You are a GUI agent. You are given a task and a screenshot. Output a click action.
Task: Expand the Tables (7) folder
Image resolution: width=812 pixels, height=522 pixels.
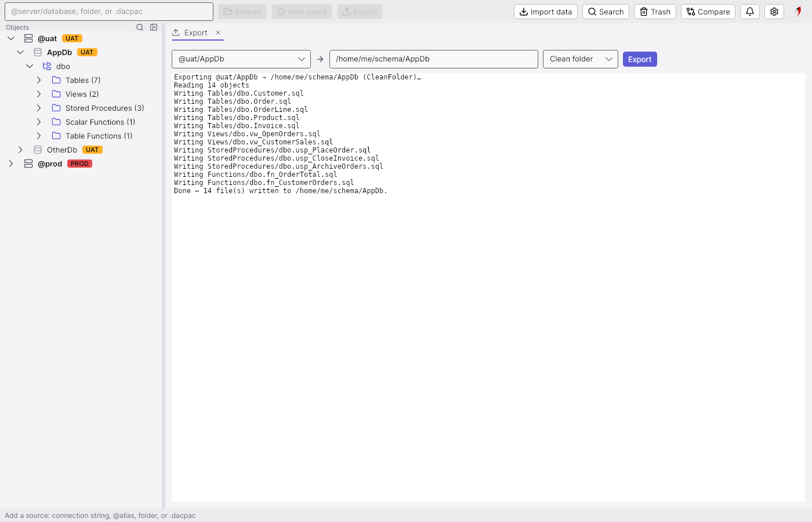39,80
